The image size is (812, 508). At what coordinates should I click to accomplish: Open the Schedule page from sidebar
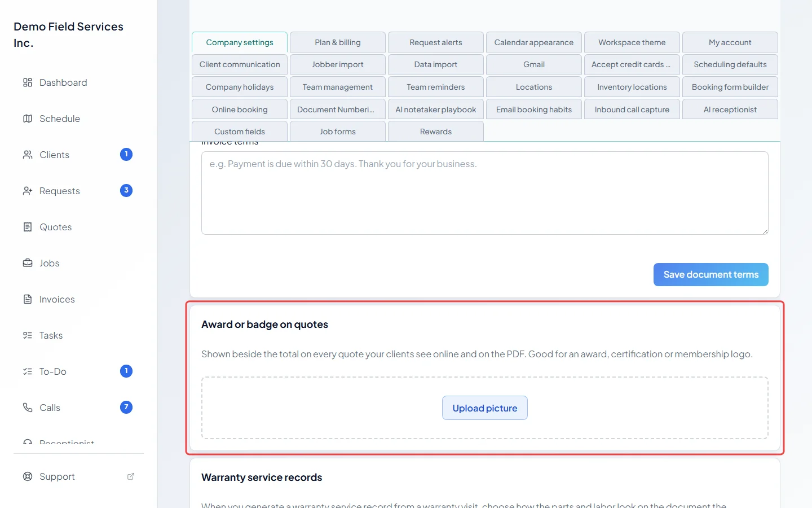(x=60, y=119)
